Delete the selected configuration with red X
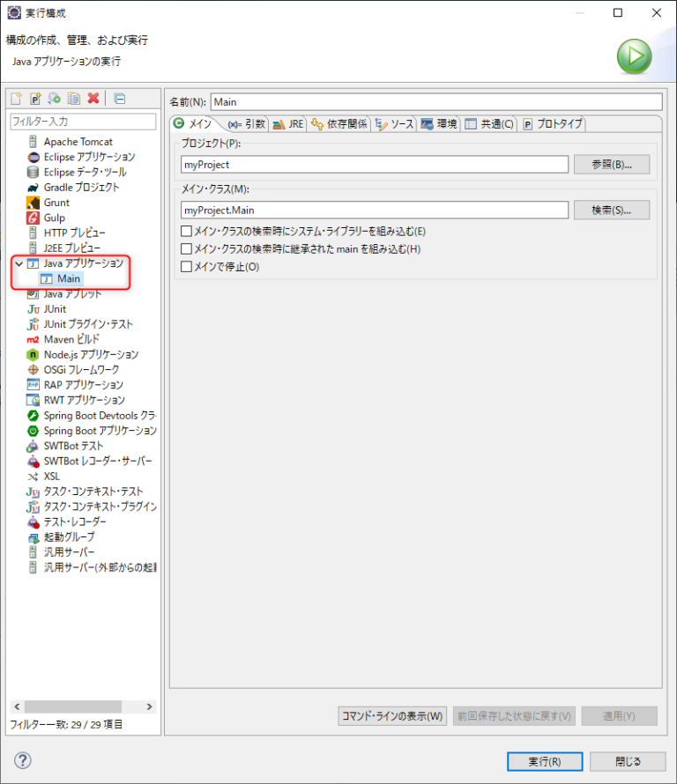The height and width of the screenshot is (784, 677). click(x=93, y=99)
